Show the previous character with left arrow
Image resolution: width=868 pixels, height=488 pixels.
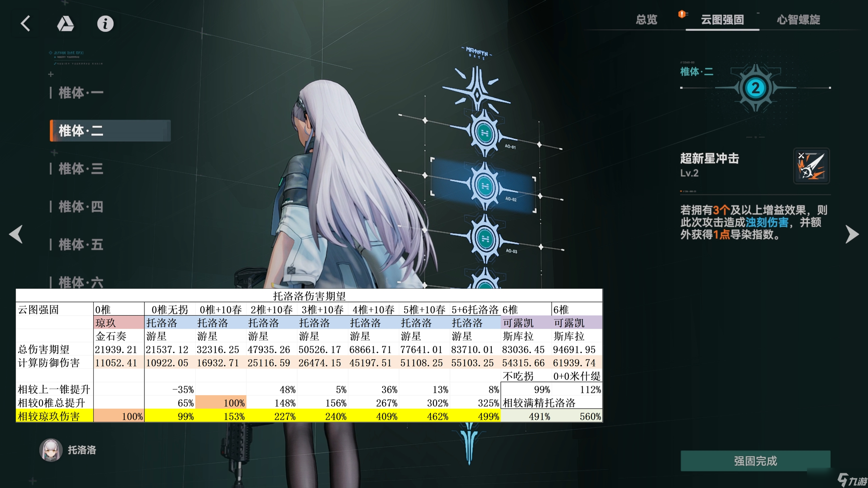click(x=16, y=234)
